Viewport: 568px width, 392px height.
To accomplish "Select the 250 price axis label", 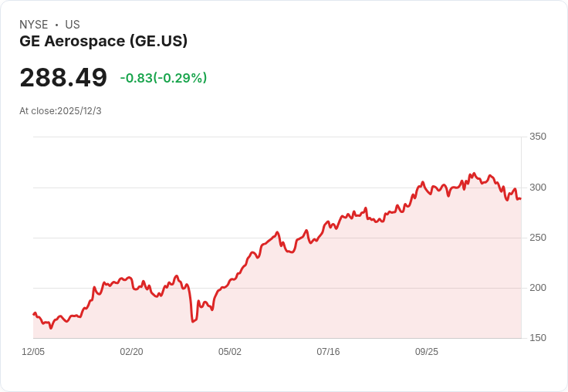I will pyautogui.click(x=537, y=238).
